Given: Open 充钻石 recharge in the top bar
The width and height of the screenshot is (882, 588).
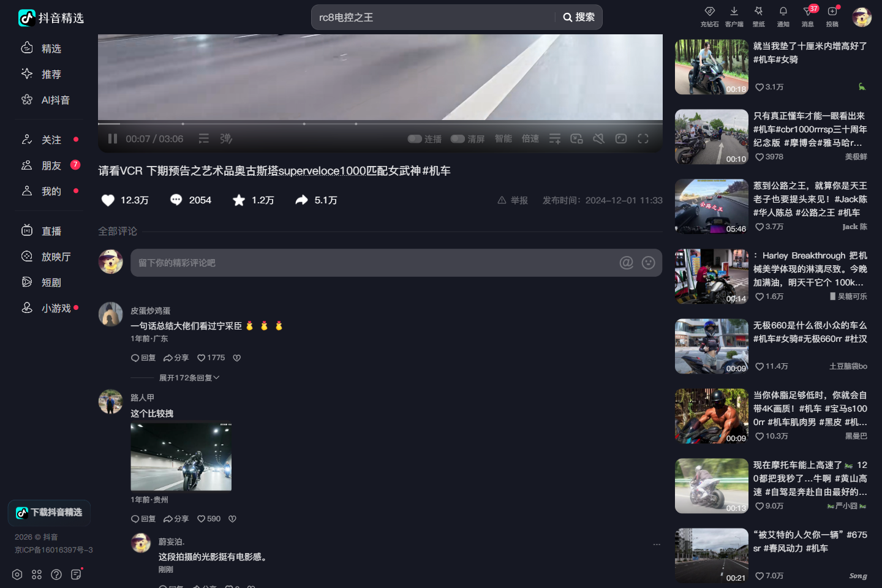Looking at the screenshot, I should (x=710, y=17).
